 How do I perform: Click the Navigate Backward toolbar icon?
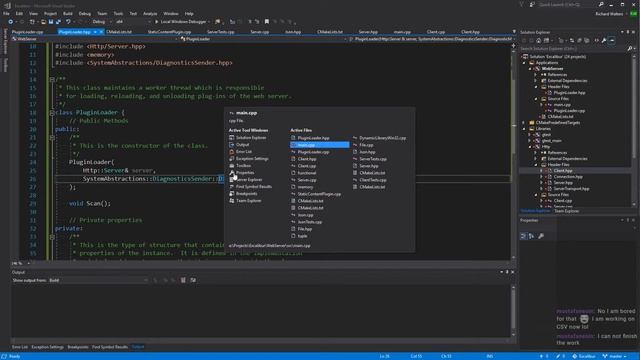point(11,22)
